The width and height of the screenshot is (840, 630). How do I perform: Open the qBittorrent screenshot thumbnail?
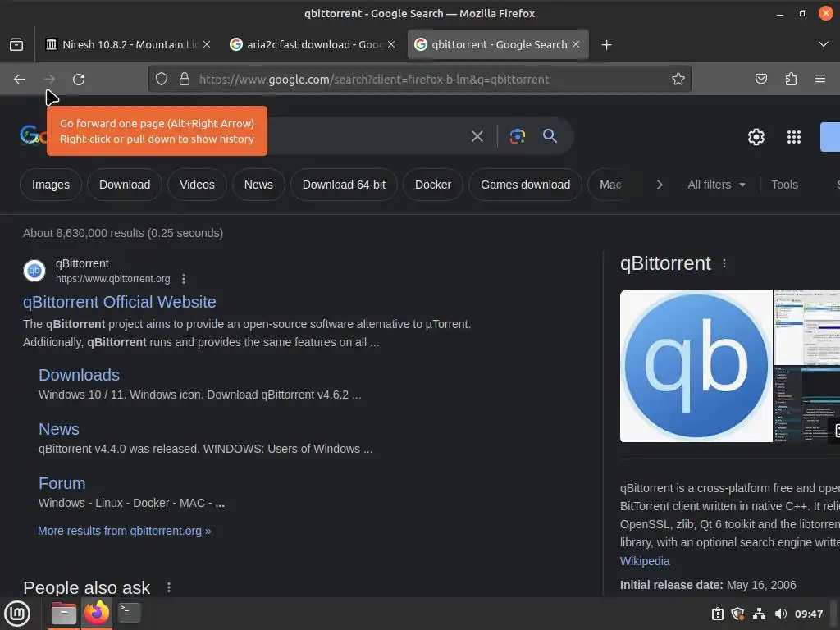(x=807, y=327)
